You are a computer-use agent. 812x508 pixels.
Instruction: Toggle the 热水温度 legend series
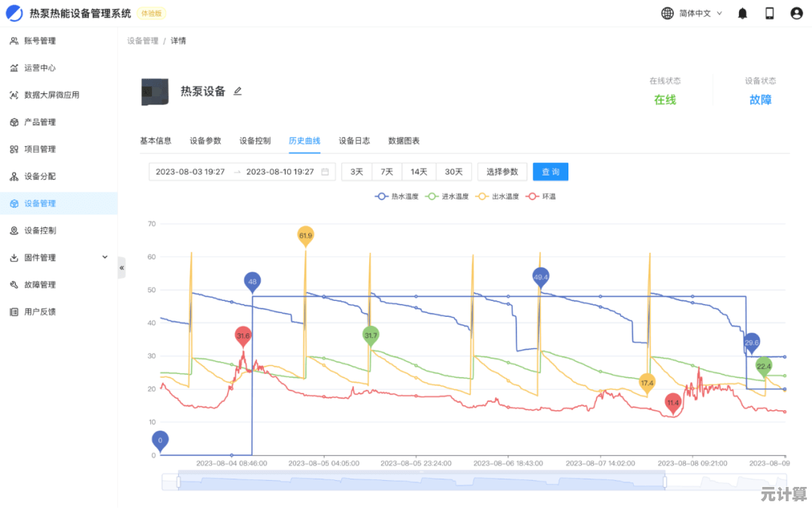[x=396, y=196]
